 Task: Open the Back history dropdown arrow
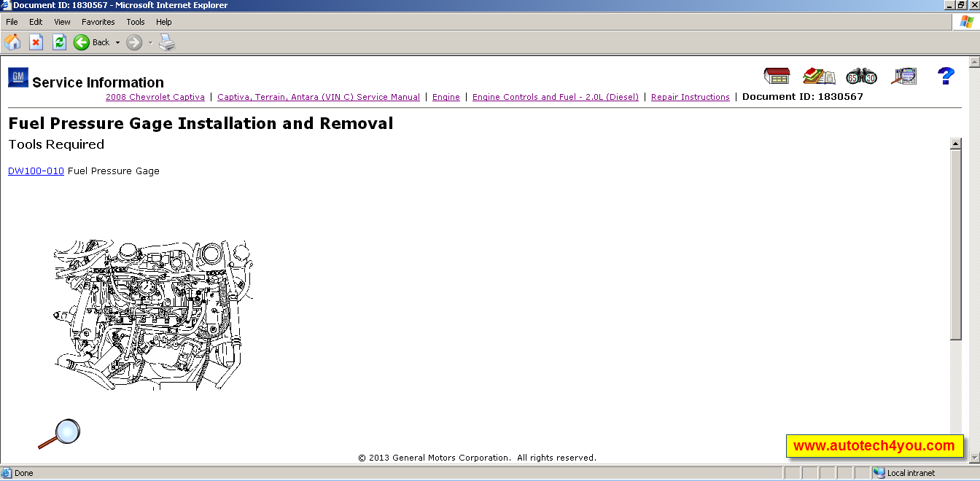[117, 42]
